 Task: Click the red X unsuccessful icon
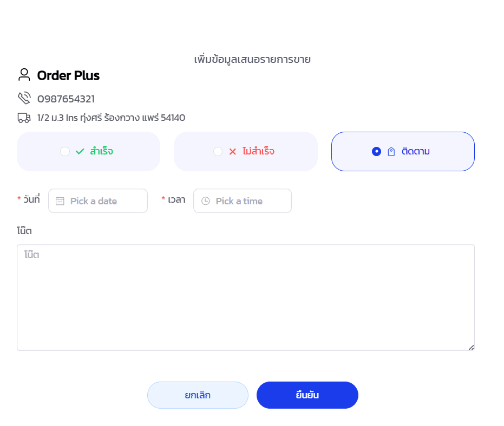233,152
